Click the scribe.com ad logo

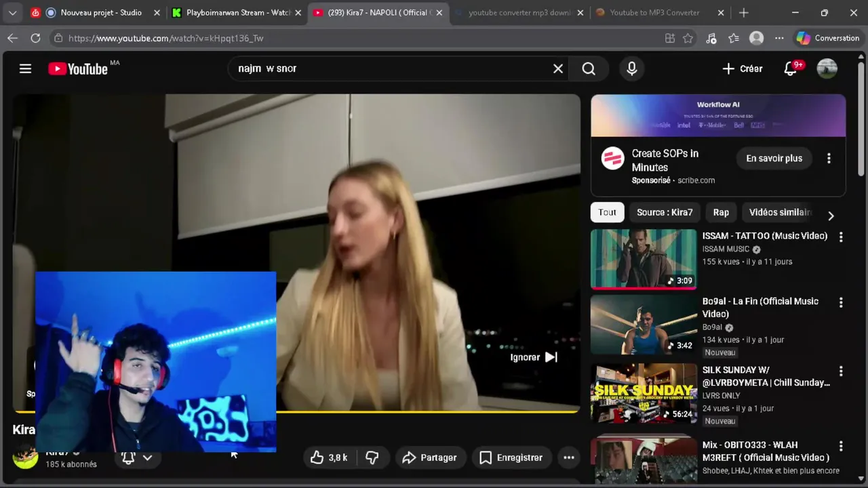[612, 159]
